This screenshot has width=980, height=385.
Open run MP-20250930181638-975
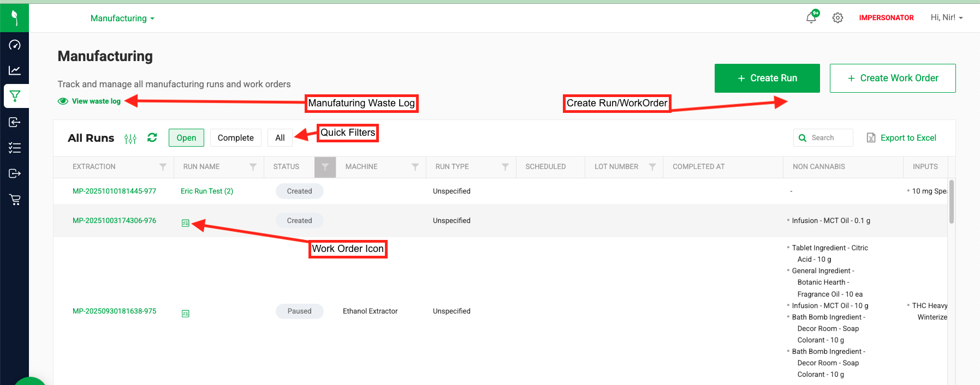[x=114, y=311]
